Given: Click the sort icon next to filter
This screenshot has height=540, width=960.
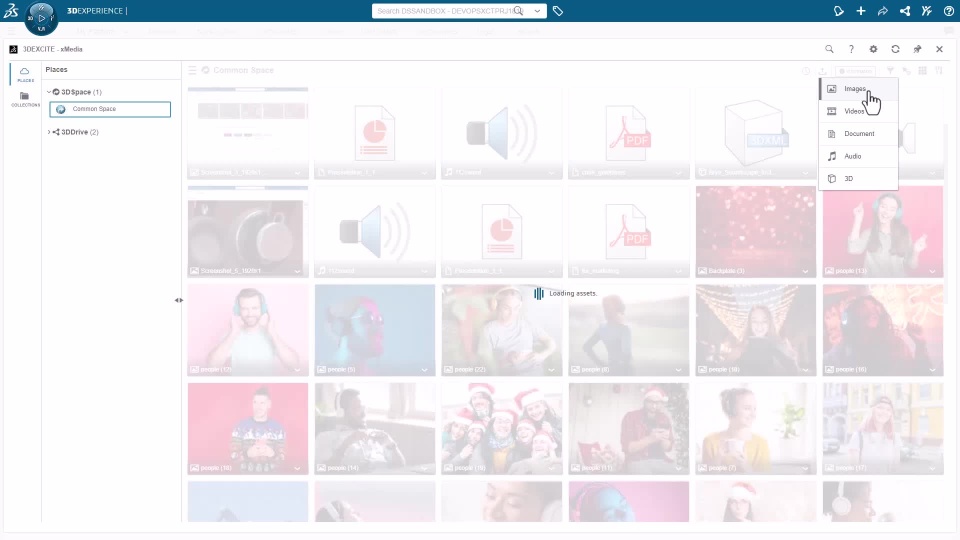Looking at the screenshot, I should [906, 71].
